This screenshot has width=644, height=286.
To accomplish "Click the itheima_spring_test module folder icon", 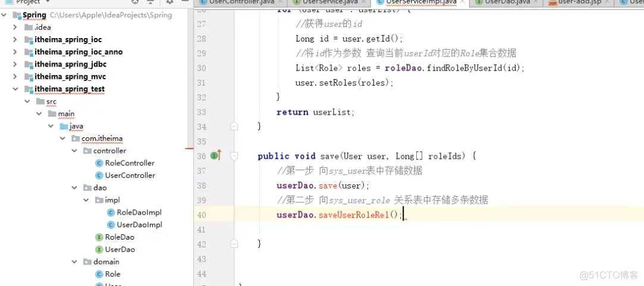I will click(x=29, y=89).
